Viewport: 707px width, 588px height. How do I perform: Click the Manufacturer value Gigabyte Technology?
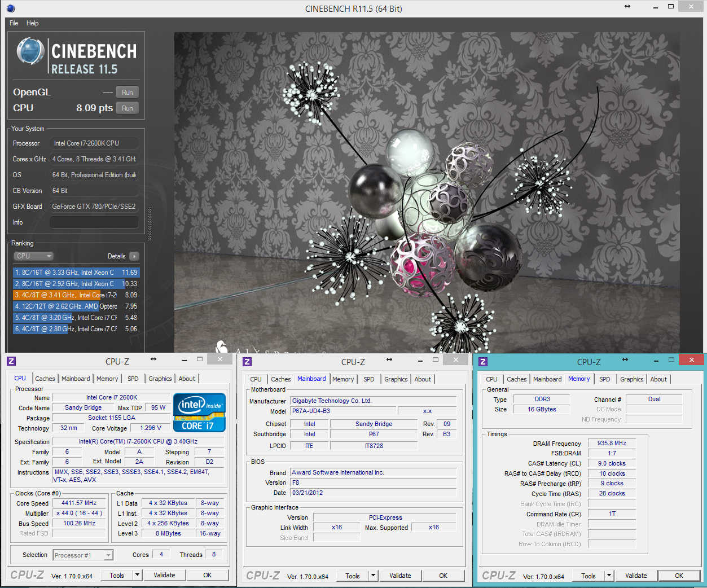(373, 401)
